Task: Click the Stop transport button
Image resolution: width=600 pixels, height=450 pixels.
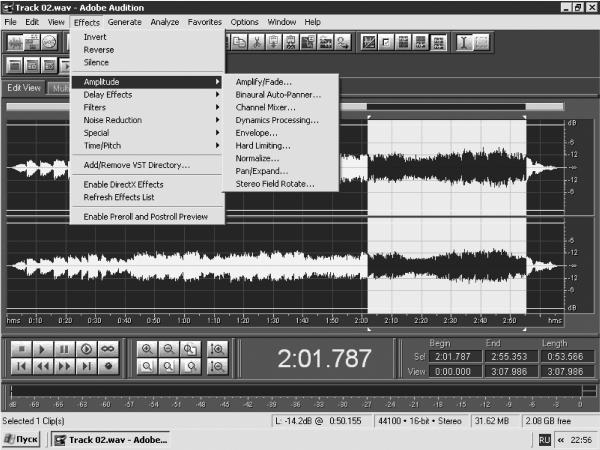Action: pos(21,349)
